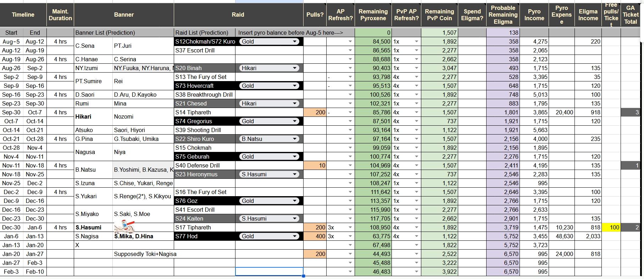Image resolution: width=644 pixels, height=279 pixels.
Task: Open Gold dropdown beside S77 Hod
Action: click(x=270, y=236)
